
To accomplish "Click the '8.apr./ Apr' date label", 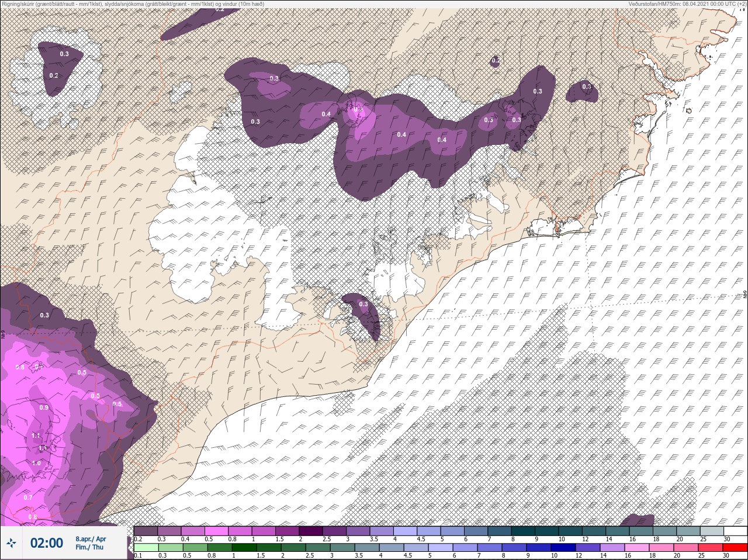I will (x=91, y=539).
